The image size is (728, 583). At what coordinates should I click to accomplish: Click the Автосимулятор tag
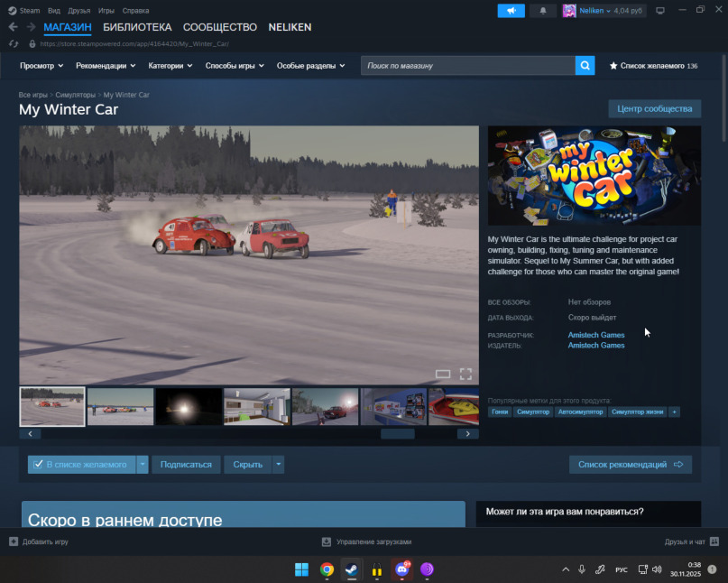point(580,412)
